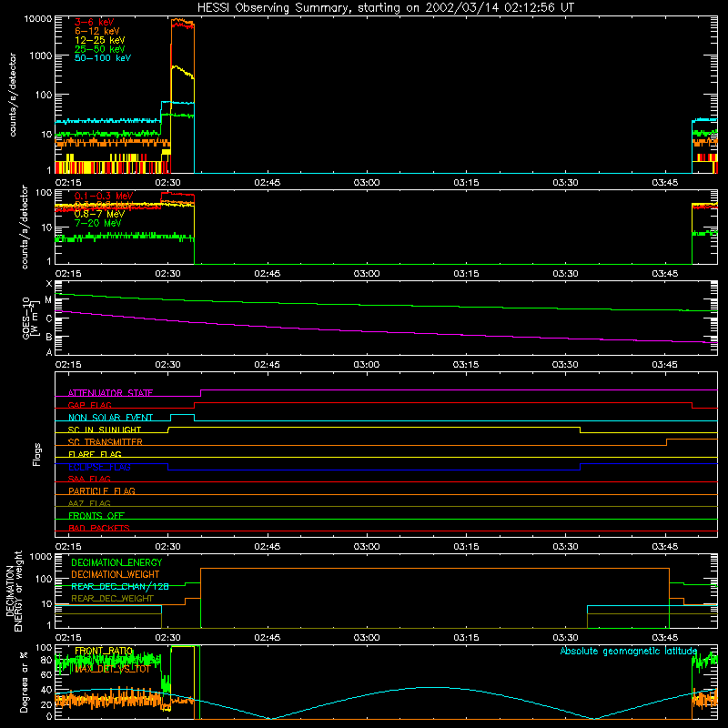
Task: Click the 50-100 keV legend label
Action: [103, 58]
